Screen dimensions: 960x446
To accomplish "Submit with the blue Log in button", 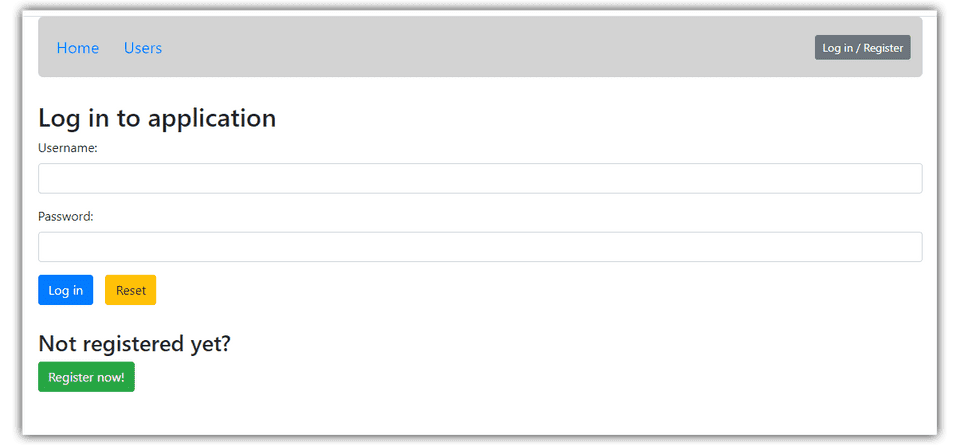I will click(x=66, y=290).
